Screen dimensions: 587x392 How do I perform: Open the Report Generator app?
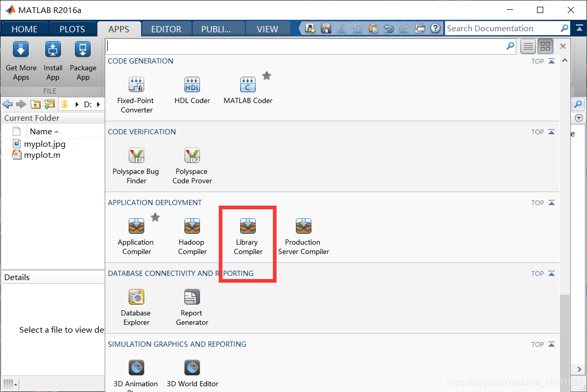(x=192, y=307)
